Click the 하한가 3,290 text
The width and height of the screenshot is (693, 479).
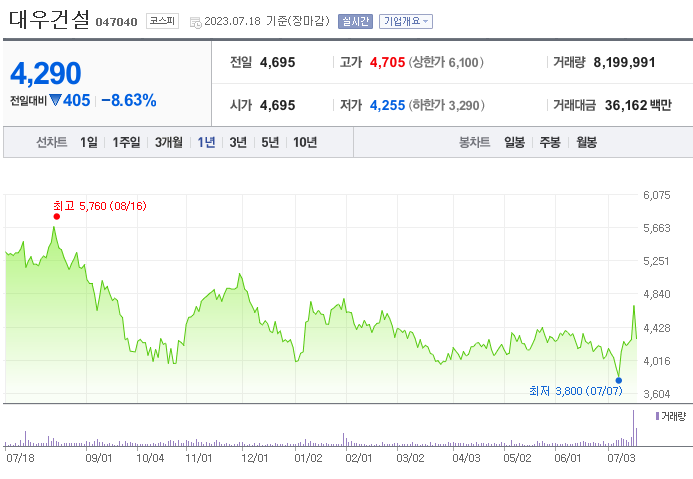coord(446,106)
